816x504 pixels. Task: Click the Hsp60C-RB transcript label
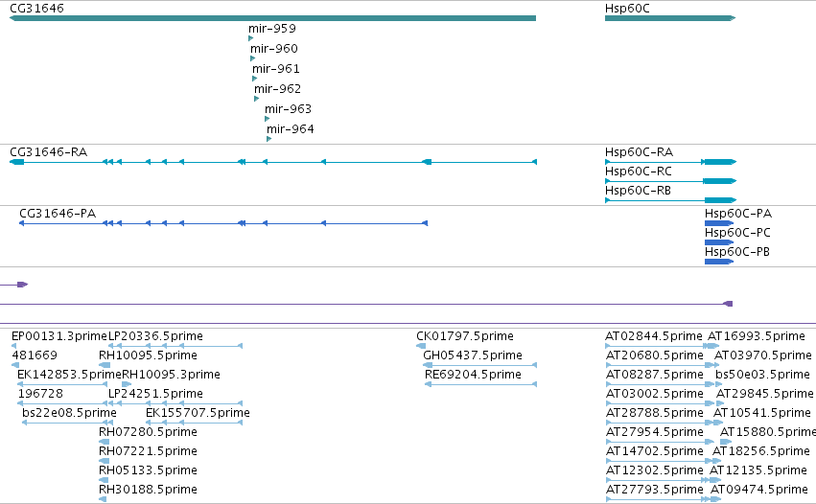(638, 191)
